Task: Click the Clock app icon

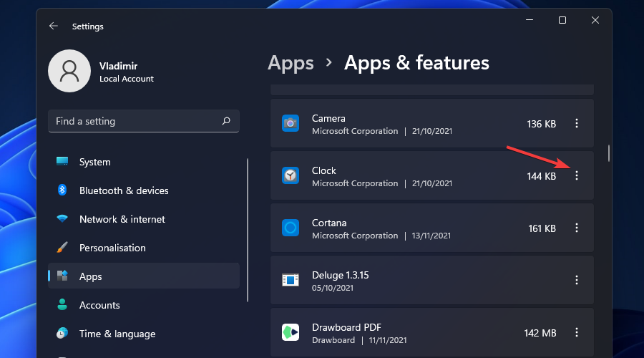Action: tap(291, 175)
